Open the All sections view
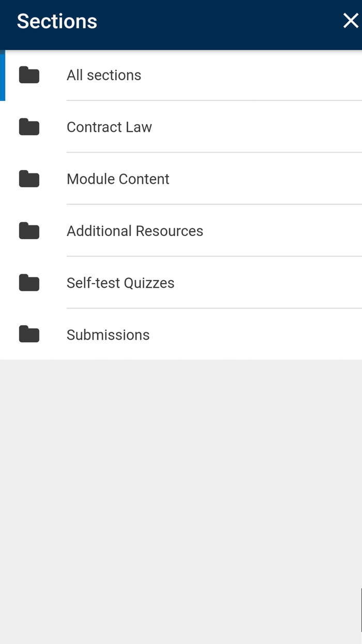The width and height of the screenshot is (362, 644). pyautogui.click(x=103, y=75)
